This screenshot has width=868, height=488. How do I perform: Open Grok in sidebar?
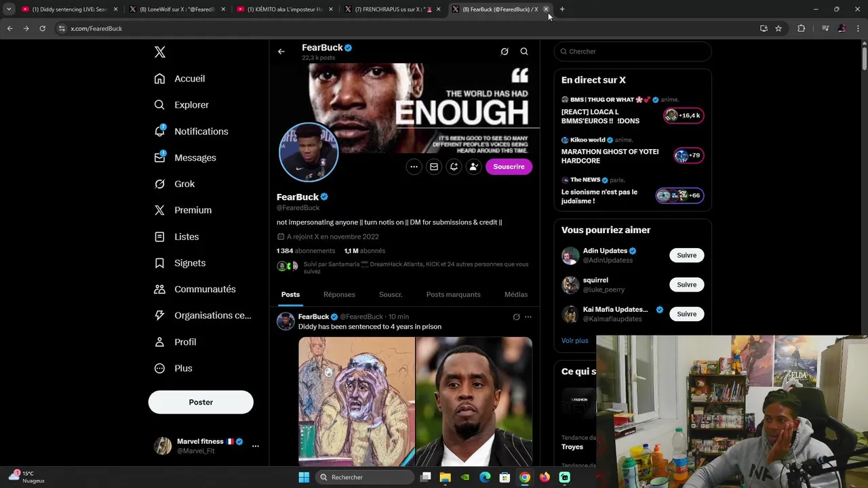(x=175, y=184)
